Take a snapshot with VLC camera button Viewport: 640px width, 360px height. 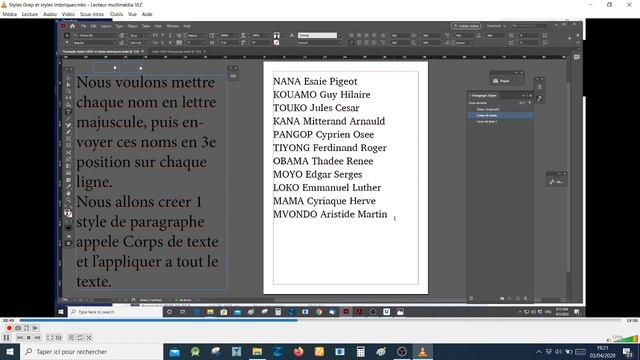pyautogui.click(x=18, y=328)
